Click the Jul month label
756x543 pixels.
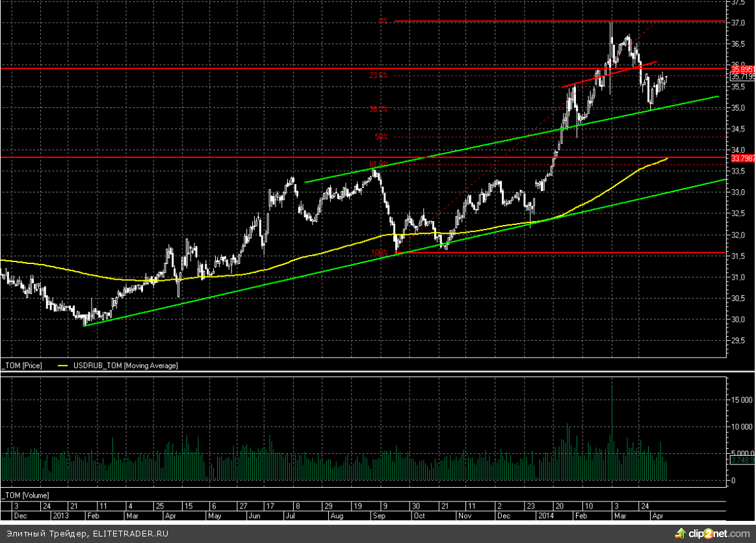click(x=291, y=516)
